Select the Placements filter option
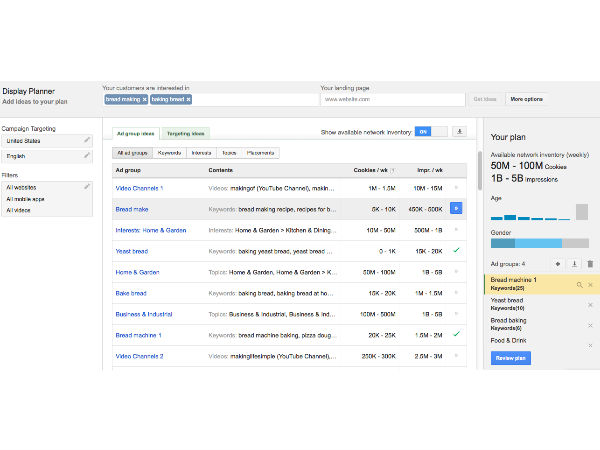The width and height of the screenshot is (600, 450). (x=261, y=153)
